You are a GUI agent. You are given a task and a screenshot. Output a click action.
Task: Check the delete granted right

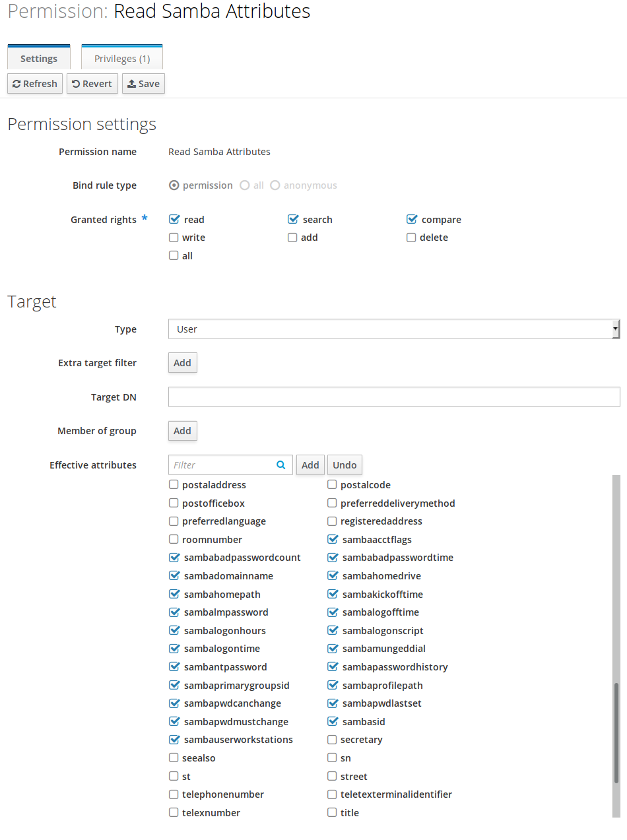click(411, 237)
